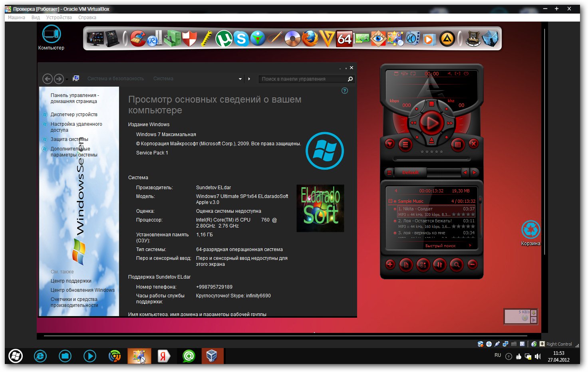The width and height of the screenshot is (588, 372).
Task: Go to previous AIMP playlist tab arrow
Action: [x=465, y=172]
